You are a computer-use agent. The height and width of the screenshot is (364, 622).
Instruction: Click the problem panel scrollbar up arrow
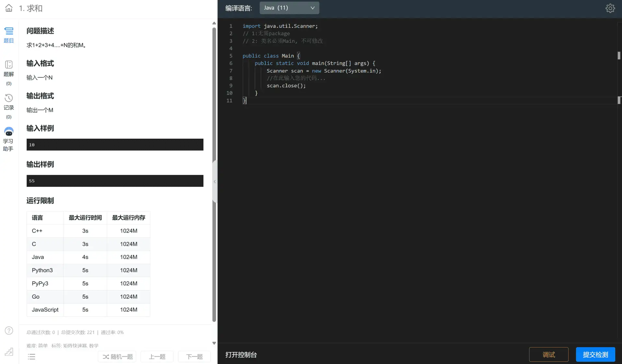tap(214, 23)
